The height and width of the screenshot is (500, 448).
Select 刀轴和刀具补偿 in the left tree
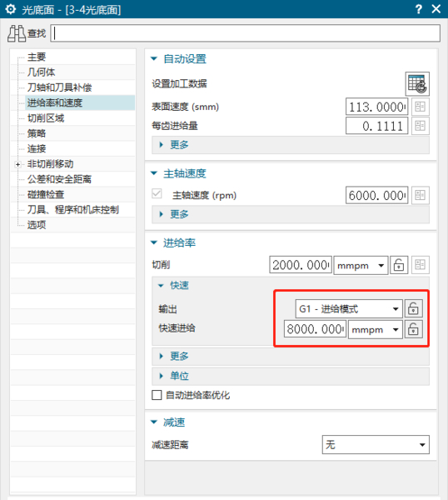point(59,87)
